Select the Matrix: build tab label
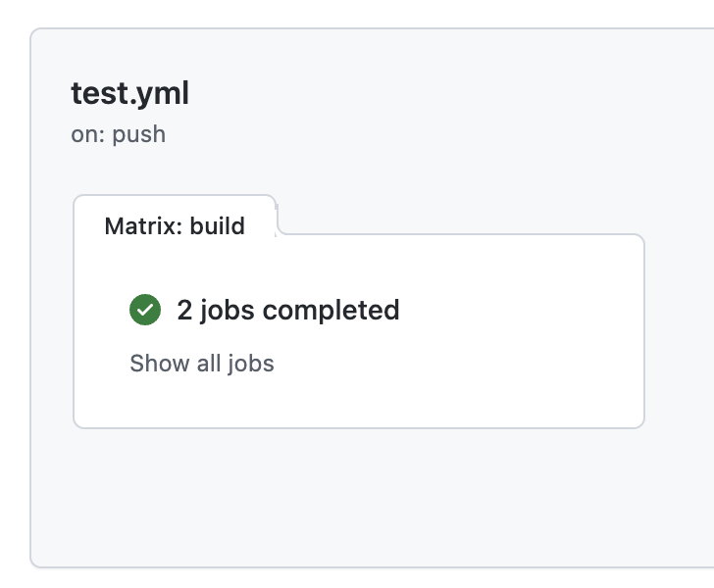Viewport: 714px width, 588px height. pos(175,226)
